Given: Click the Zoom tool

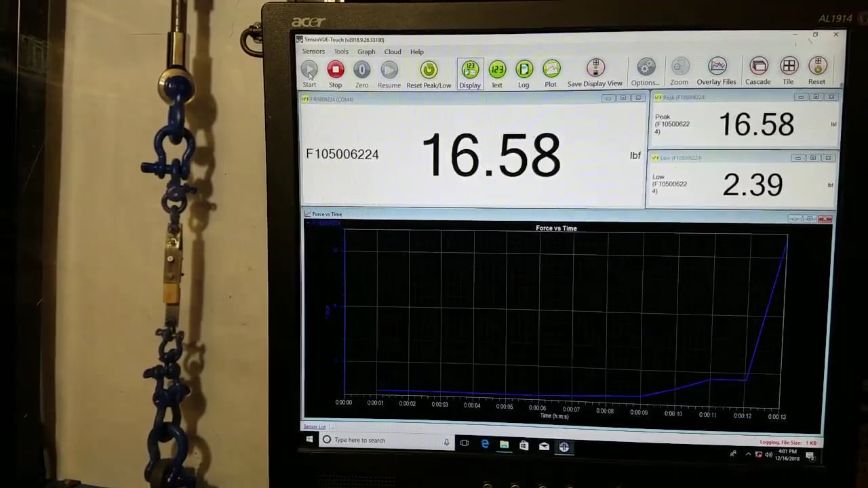Looking at the screenshot, I should coord(679,72).
